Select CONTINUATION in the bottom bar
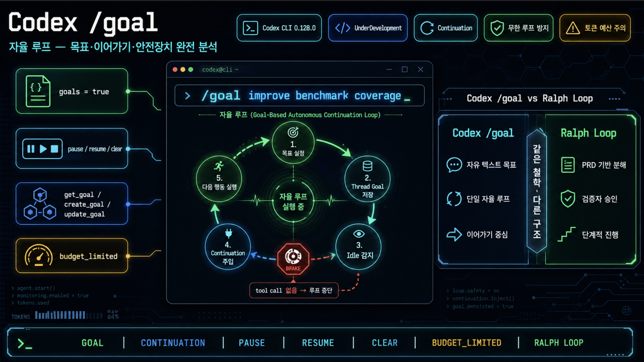Screen dimensions: 644x362 point(173,343)
